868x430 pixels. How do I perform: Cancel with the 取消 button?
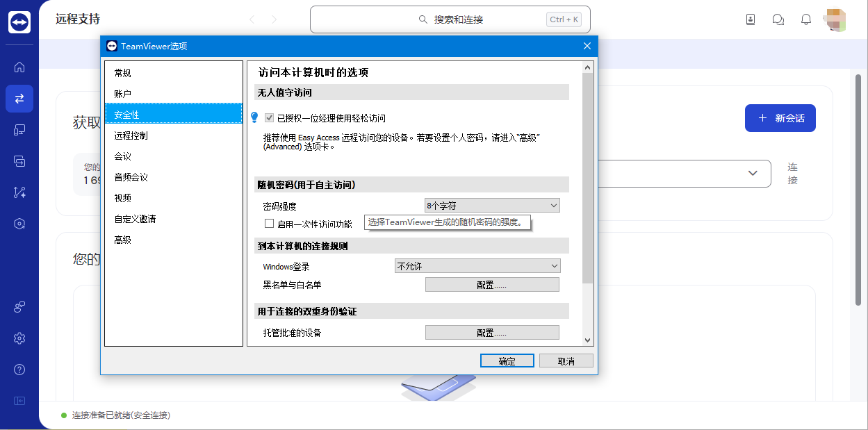(566, 361)
